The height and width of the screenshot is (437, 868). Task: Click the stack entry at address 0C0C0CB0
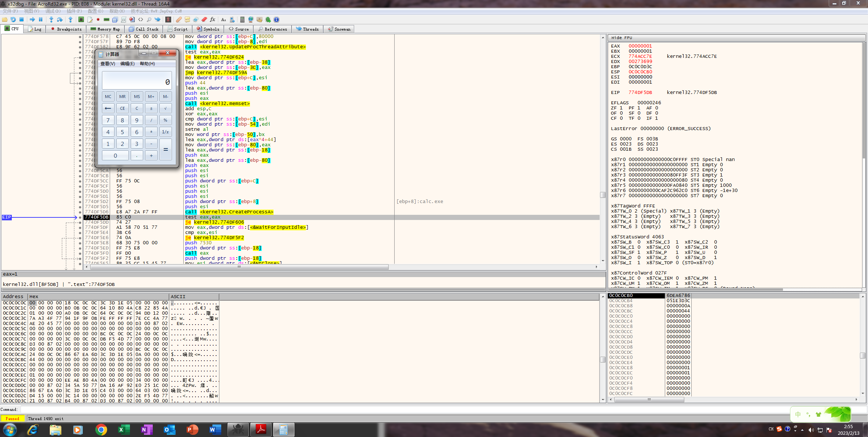(x=621, y=296)
